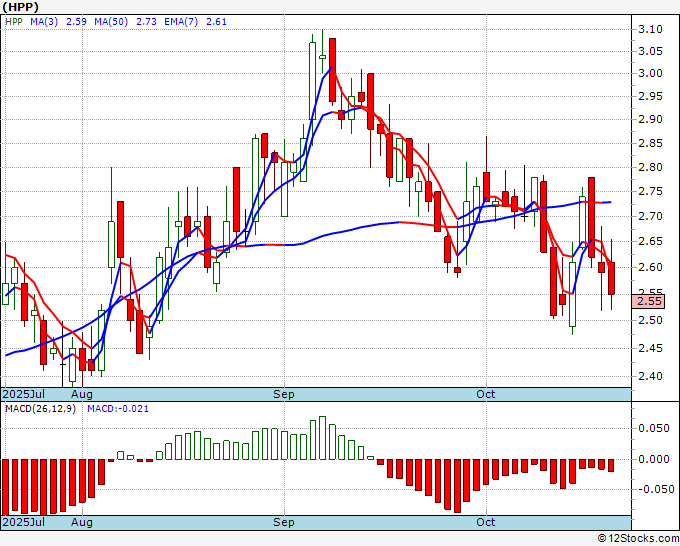Click the HPP legend label
The width and height of the screenshot is (680, 546).
14,22
